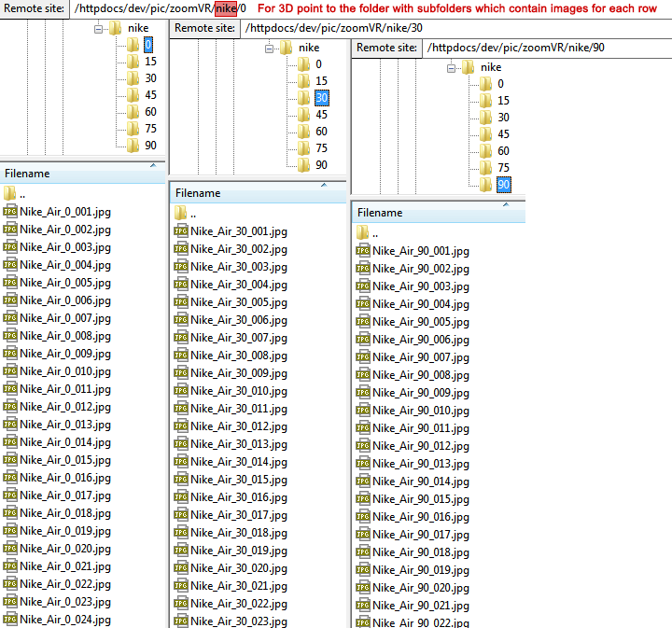This screenshot has height=628, width=672.
Task: Click JPG icon of Nike_Air_90_001.jpg
Action: coord(362,251)
